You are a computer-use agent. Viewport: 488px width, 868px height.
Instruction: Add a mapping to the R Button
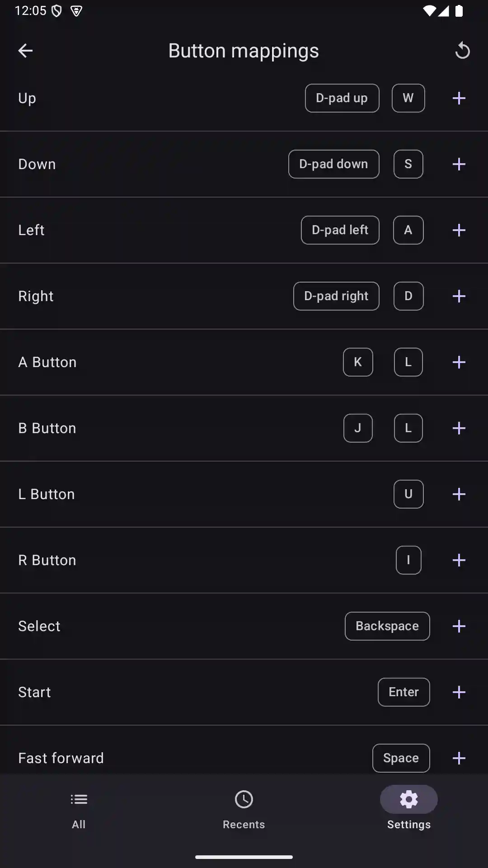(x=459, y=560)
